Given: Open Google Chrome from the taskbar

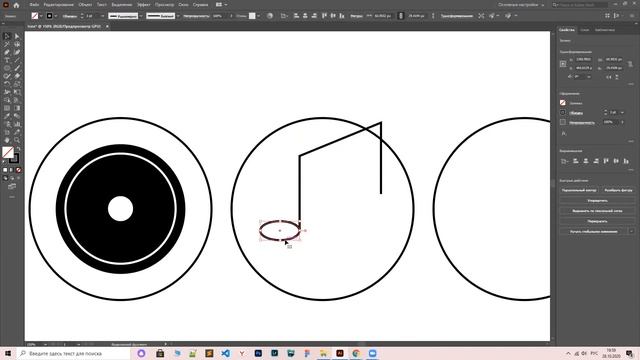Looking at the screenshot, I should tap(356, 353).
